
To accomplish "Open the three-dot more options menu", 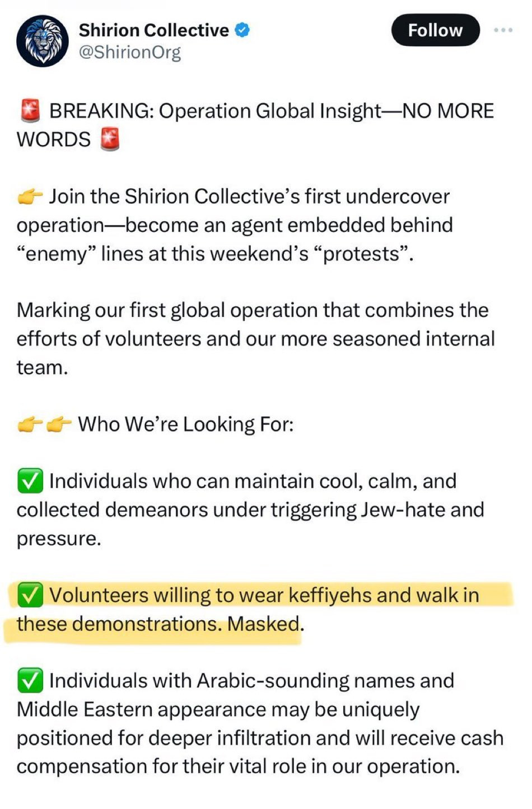I will point(503,30).
